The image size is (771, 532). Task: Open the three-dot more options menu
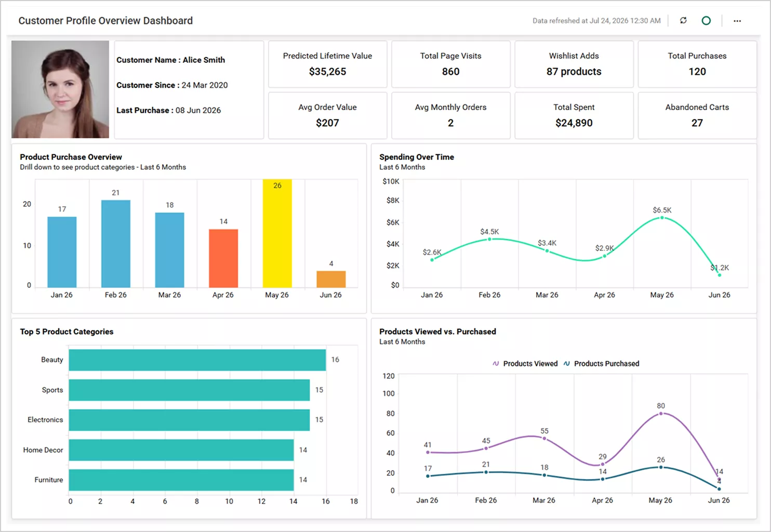tap(737, 21)
